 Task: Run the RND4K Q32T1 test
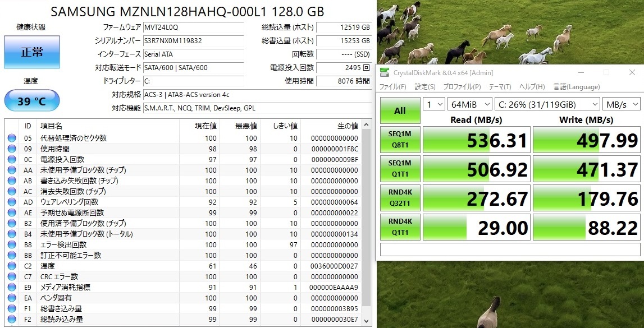coord(400,197)
